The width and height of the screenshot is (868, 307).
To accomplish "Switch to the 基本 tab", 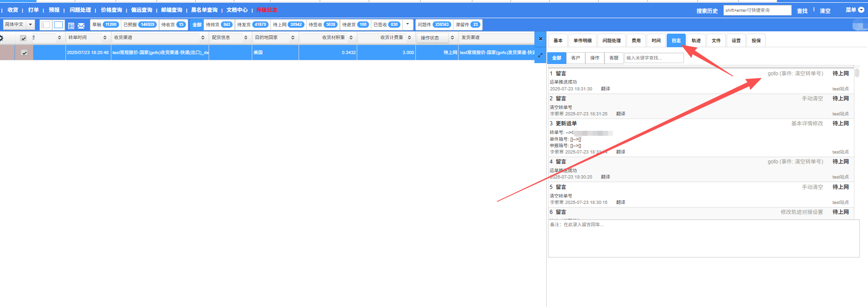I will point(558,40).
